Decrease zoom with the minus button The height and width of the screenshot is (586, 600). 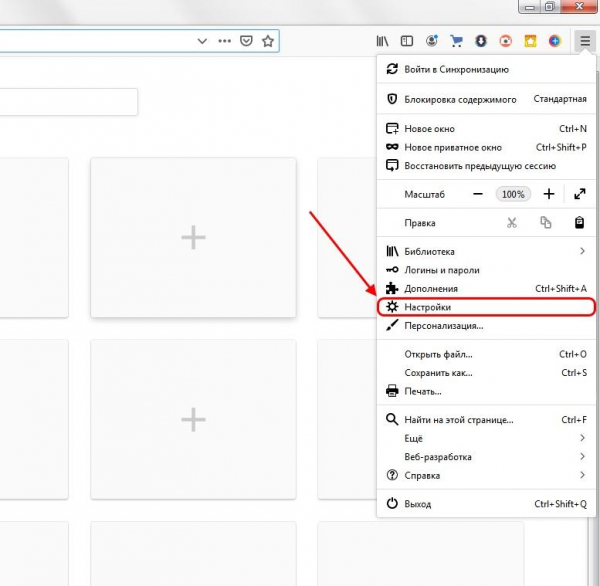[478, 194]
